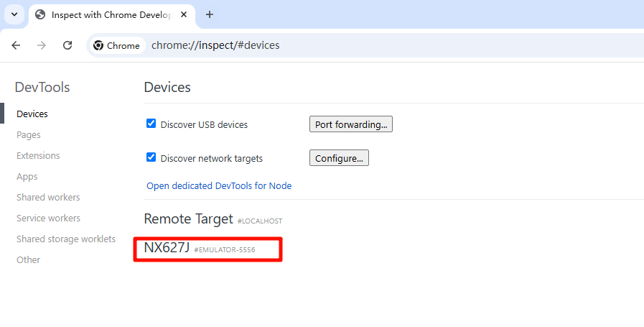Open the new tab plus button
Screen dimensions: 644x327
pyautogui.click(x=210, y=14)
